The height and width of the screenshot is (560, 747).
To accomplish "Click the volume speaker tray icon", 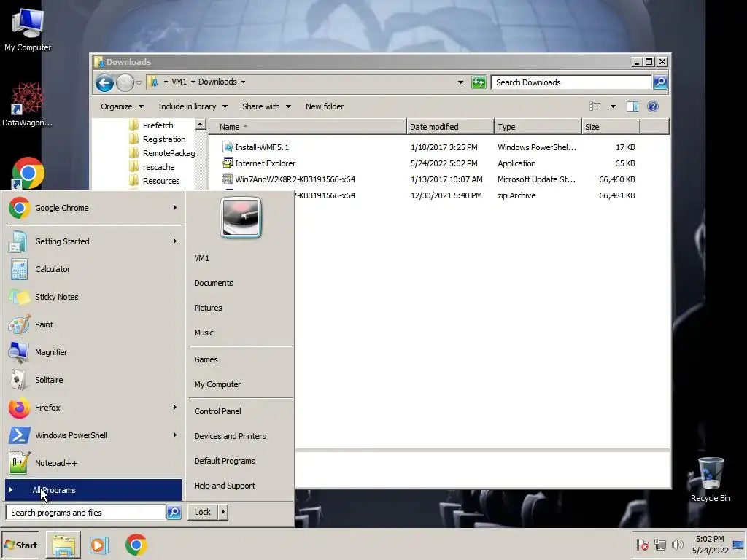I will tap(677, 544).
